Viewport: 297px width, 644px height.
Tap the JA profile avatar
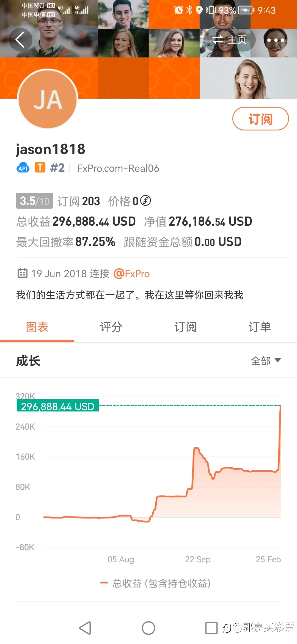pyautogui.click(x=48, y=100)
